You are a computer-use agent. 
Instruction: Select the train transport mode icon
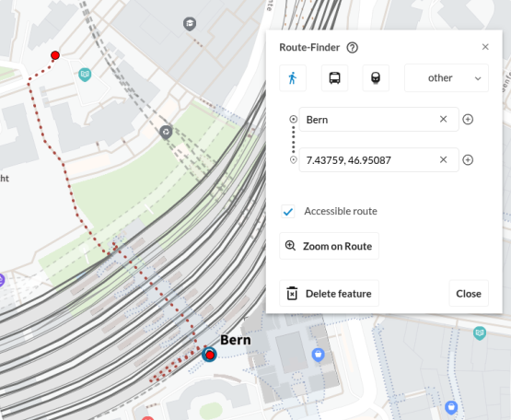(376, 78)
